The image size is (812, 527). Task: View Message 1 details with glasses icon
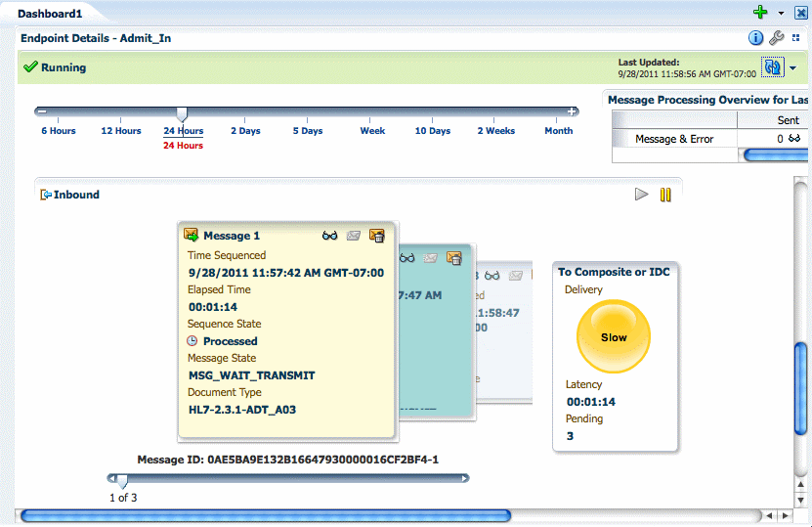330,236
